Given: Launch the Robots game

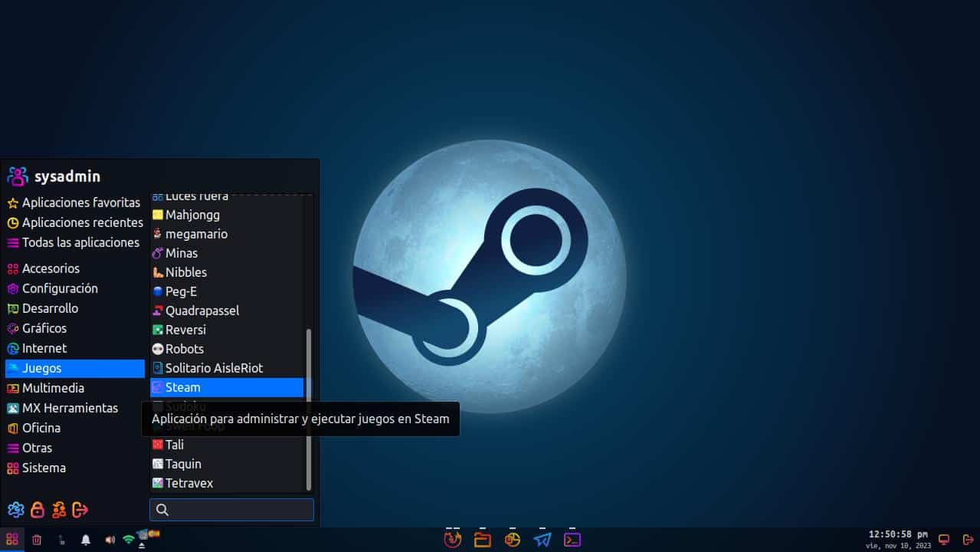Looking at the screenshot, I should point(227,349).
